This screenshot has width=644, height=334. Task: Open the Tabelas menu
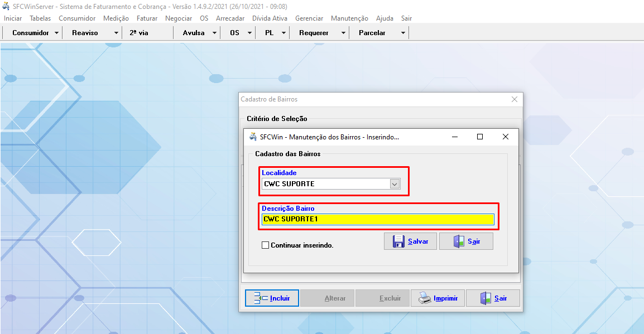(x=40, y=18)
